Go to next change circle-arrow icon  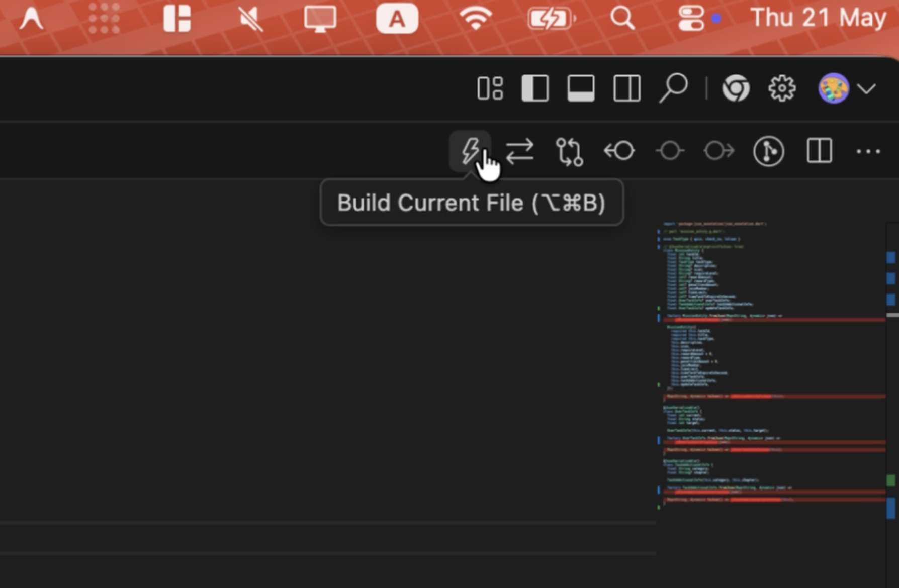click(x=719, y=151)
